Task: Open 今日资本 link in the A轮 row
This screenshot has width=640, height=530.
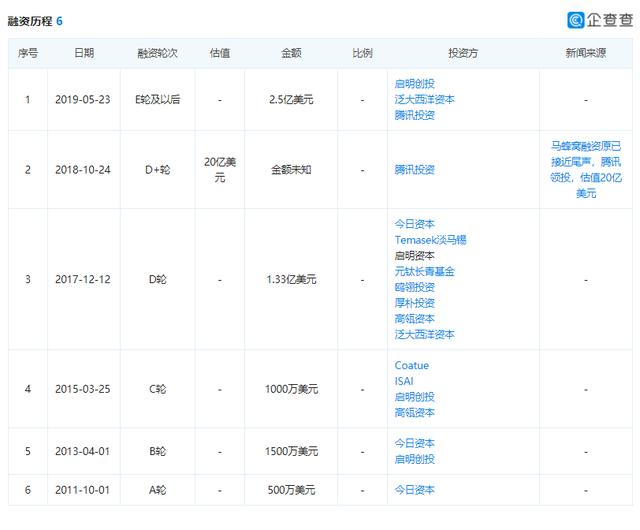Action: pos(414,490)
